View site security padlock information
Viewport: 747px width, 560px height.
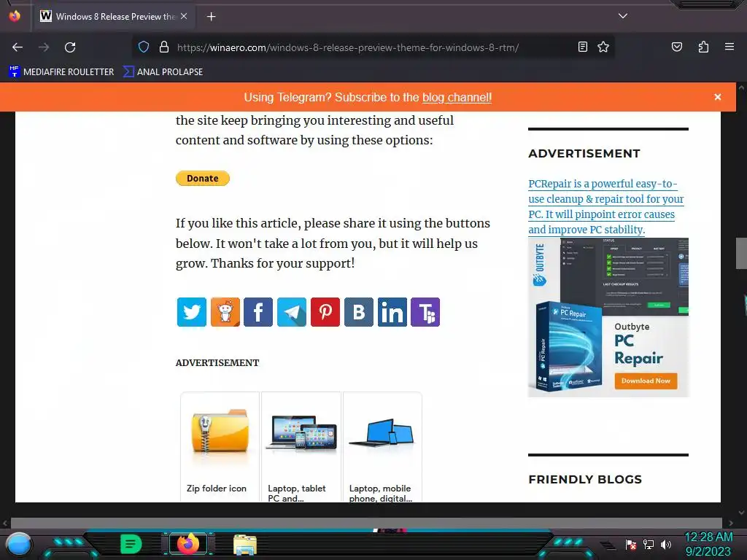(164, 47)
